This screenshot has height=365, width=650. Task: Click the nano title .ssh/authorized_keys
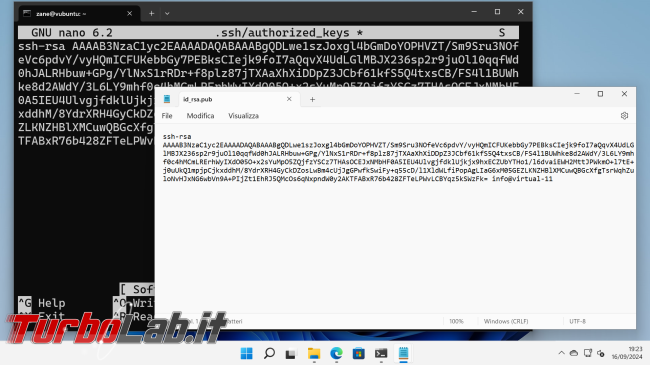tap(284, 33)
